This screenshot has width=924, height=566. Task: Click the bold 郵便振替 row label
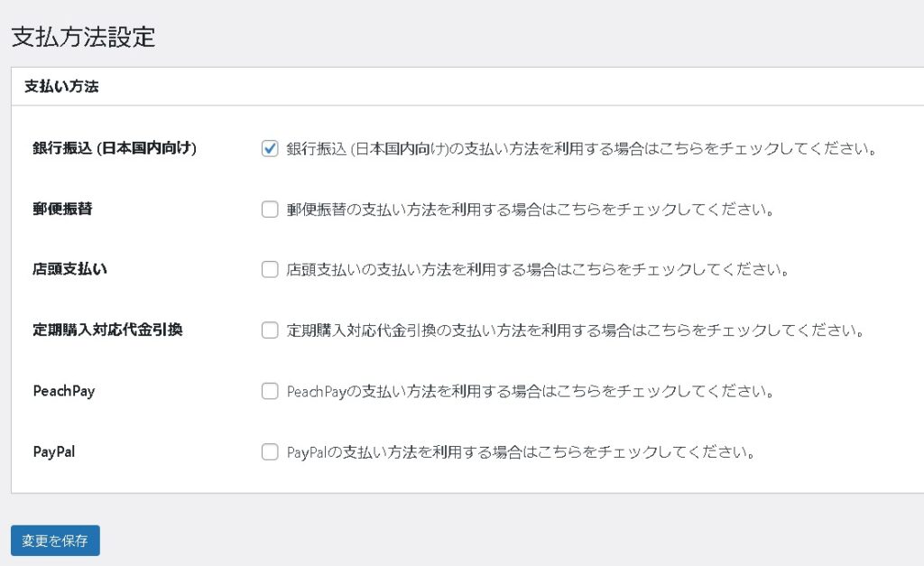[62, 209]
